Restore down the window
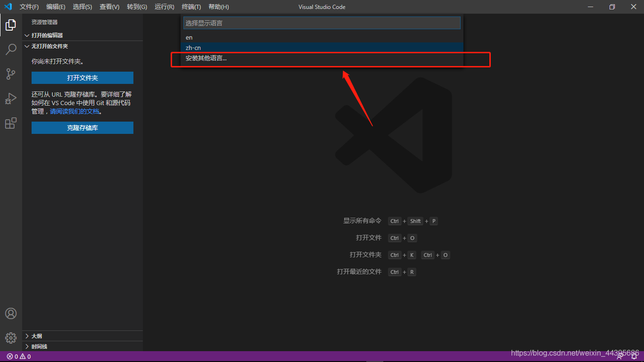The height and width of the screenshot is (362, 644). coord(612,7)
